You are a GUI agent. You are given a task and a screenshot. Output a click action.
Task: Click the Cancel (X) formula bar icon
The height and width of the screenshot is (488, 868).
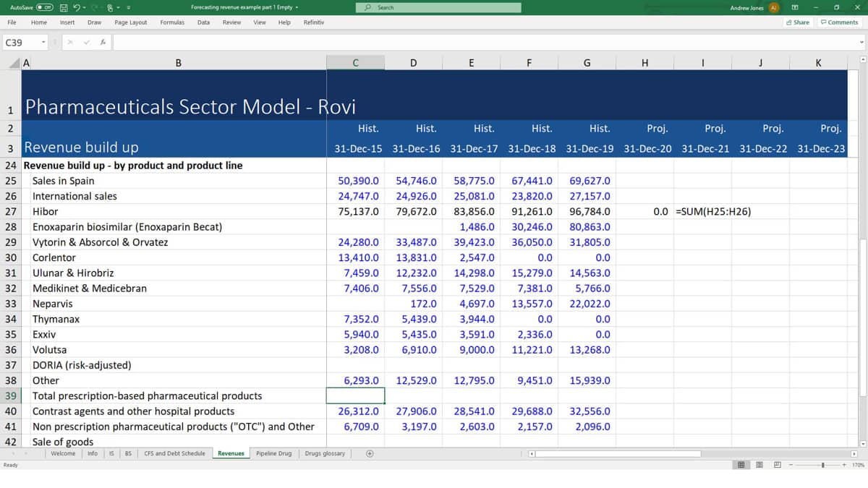(x=71, y=43)
